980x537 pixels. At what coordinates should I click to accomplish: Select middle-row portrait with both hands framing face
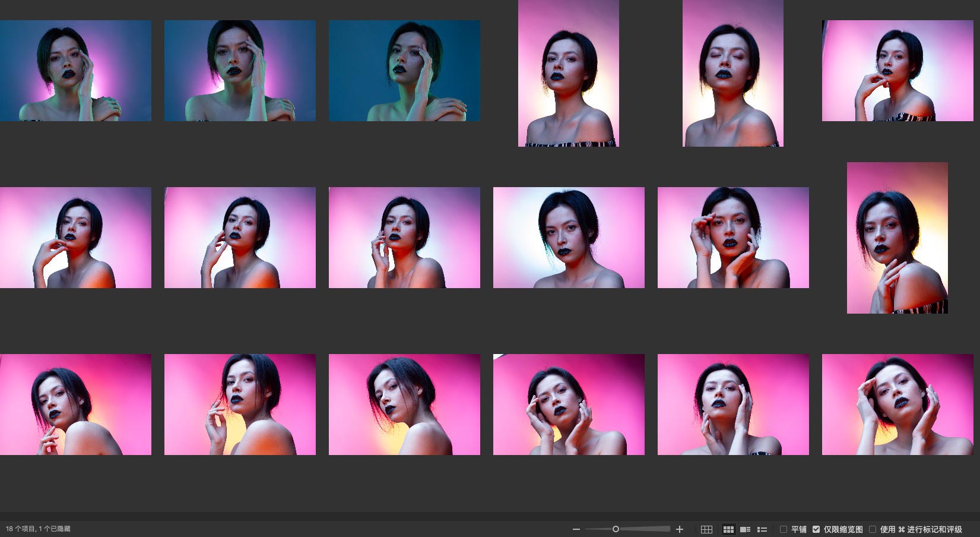tap(733, 238)
